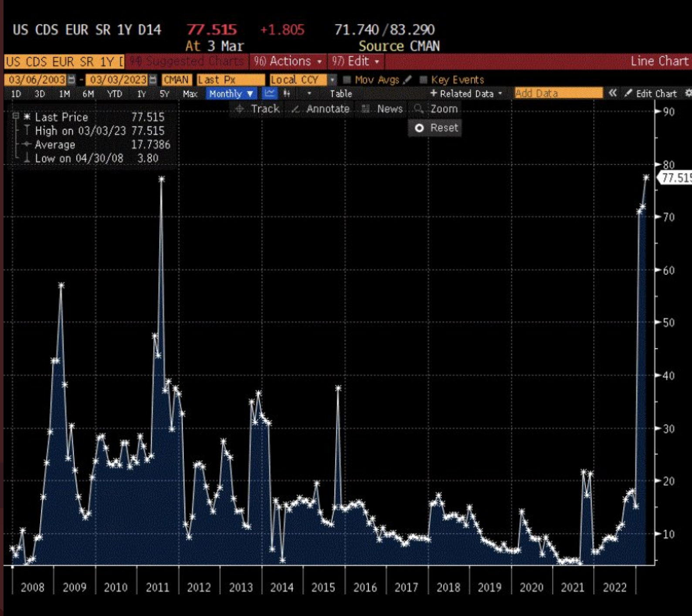
Task: Select the latest data point near 77.5
Action: click(646, 177)
